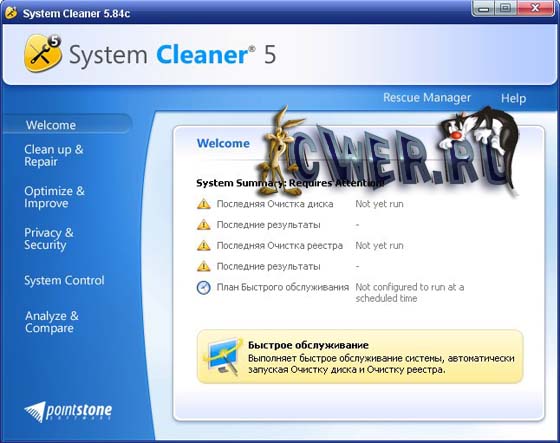Run Быстрое обслуживание quick maintenance
The image size is (560, 443).
(360, 357)
